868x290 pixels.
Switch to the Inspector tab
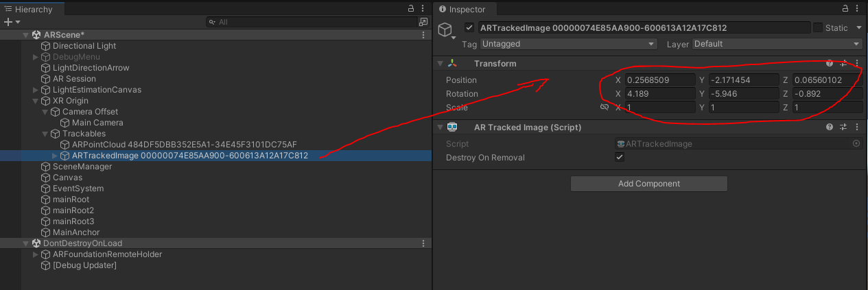click(x=466, y=10)
